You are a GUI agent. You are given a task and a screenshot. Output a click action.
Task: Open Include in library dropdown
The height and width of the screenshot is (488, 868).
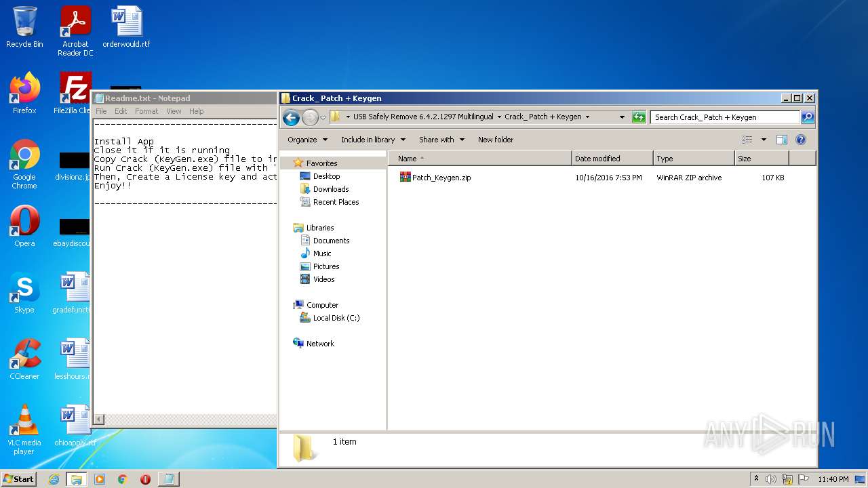[x=373, y=140]
